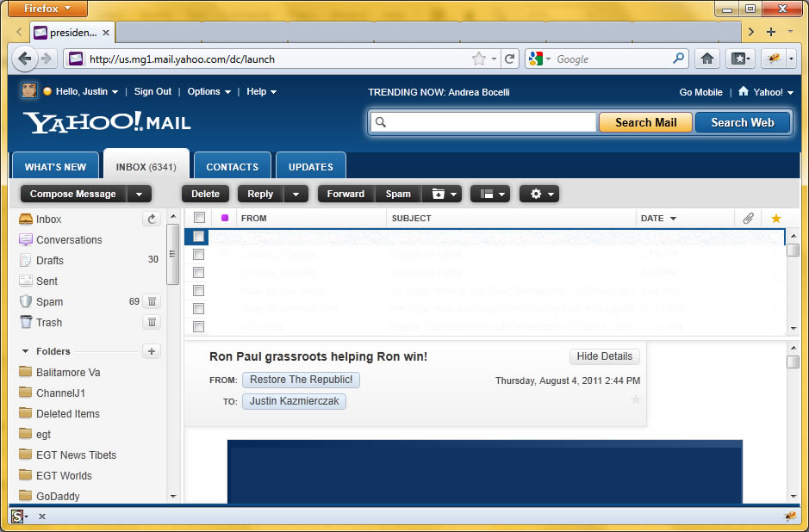The image size is (809, 532).
Task: Click the Firefox back arrow button
Action: 24,59
